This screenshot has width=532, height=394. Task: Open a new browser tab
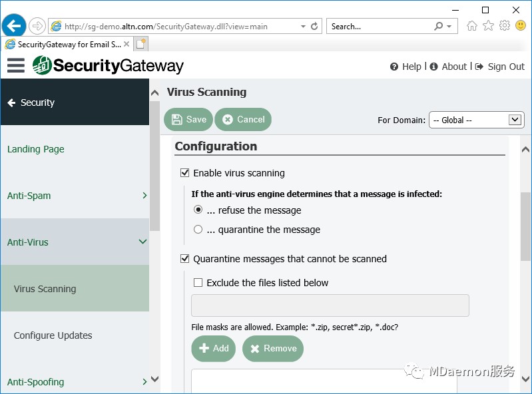pyautogui.click(x=140, y=44)
